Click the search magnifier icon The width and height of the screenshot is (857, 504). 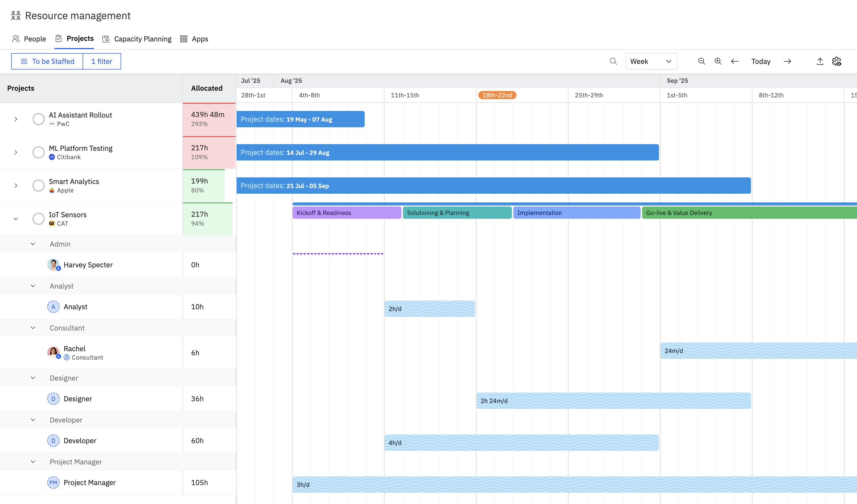tap(613, 61)
